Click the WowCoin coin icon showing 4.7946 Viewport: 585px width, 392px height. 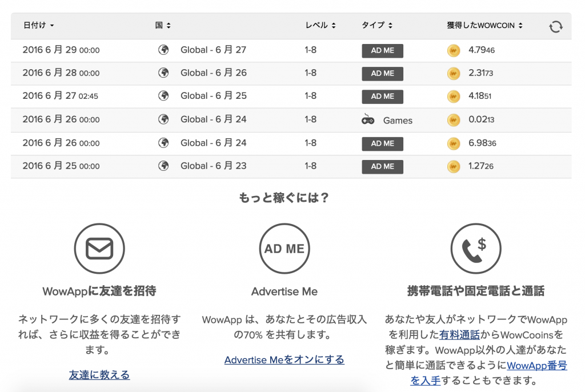453,50
